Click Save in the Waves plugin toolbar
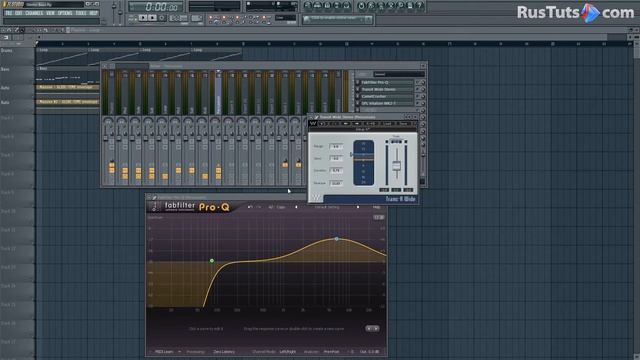This screenshot has width=640, height=360. pyautogui.click(x=403, y=123)
